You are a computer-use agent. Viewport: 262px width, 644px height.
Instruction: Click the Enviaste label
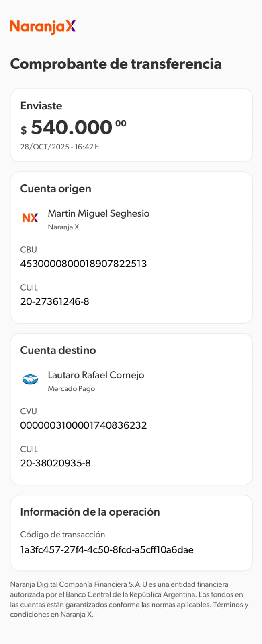(x=41, y=106)
